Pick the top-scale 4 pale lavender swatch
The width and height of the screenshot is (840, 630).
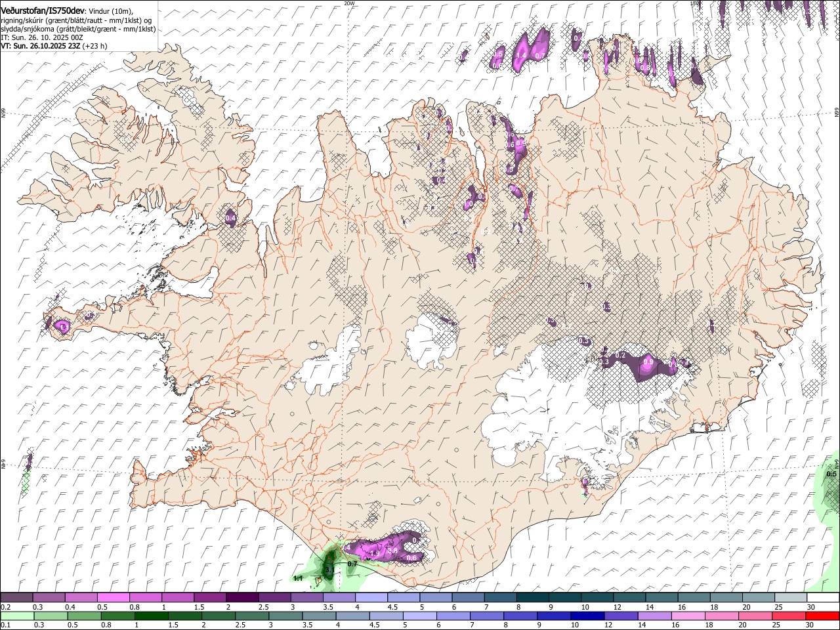coord(371,597)
